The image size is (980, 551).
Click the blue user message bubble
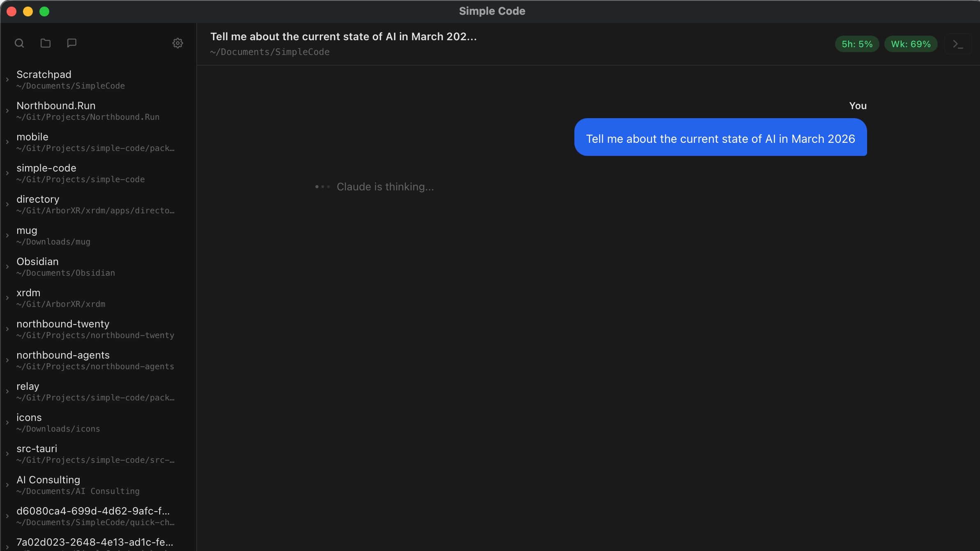(x=720, y=137)
